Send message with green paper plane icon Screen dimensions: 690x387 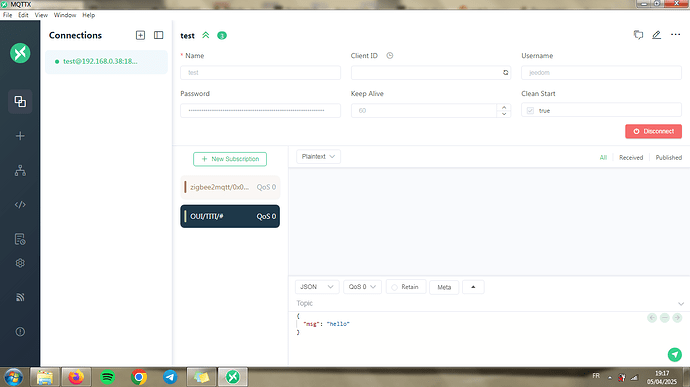(x=675, y=354)
